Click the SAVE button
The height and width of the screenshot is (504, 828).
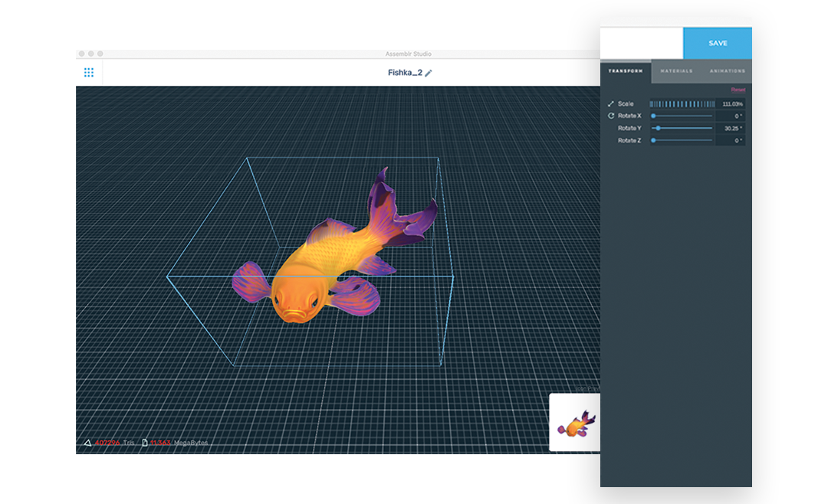click(x=718, y=44)
